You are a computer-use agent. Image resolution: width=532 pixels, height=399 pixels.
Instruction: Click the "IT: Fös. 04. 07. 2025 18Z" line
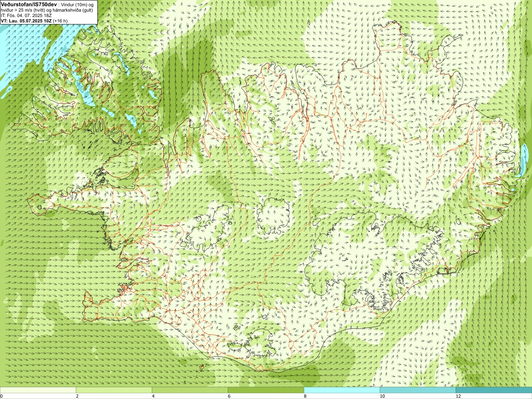coord(27,15)
